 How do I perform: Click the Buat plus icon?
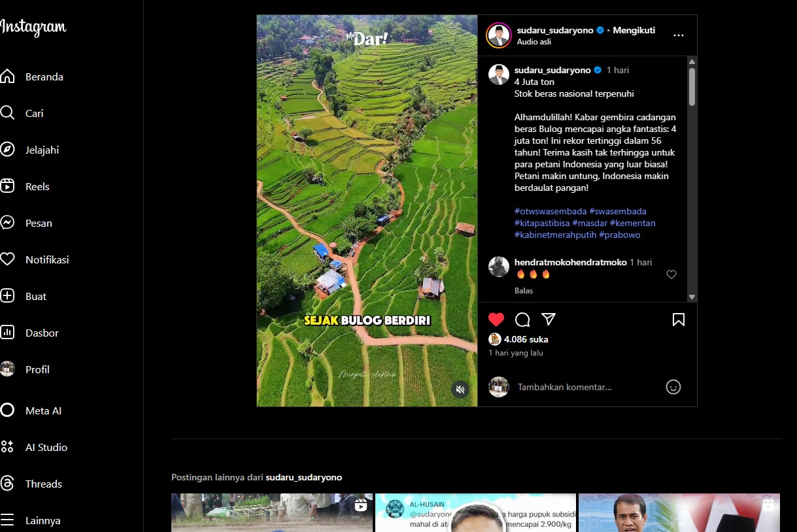[7, 296]
